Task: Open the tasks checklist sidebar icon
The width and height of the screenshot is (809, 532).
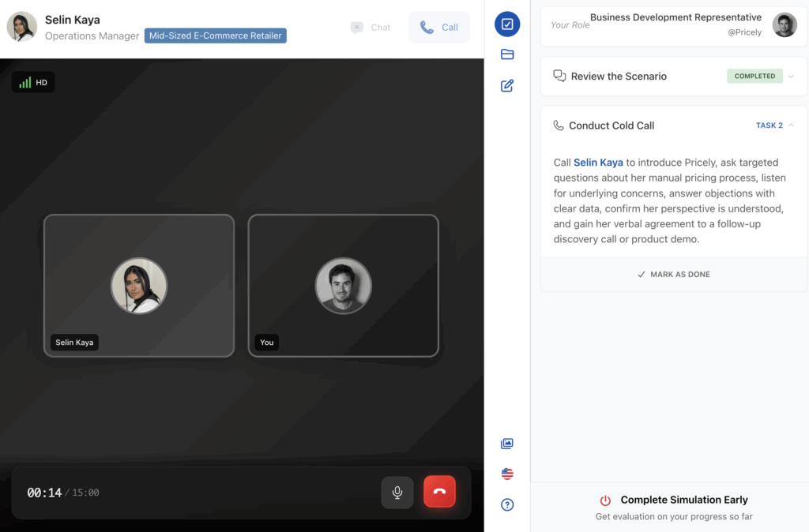Action: (507, 24)
